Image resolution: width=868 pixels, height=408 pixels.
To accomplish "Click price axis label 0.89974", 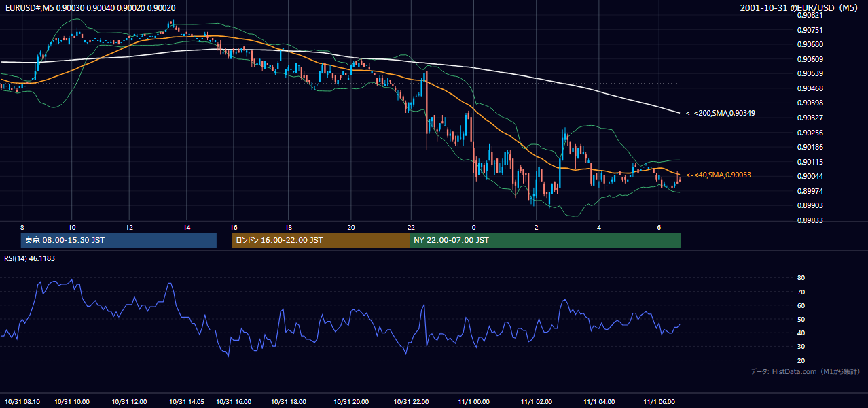I will (x=810, y=191).
